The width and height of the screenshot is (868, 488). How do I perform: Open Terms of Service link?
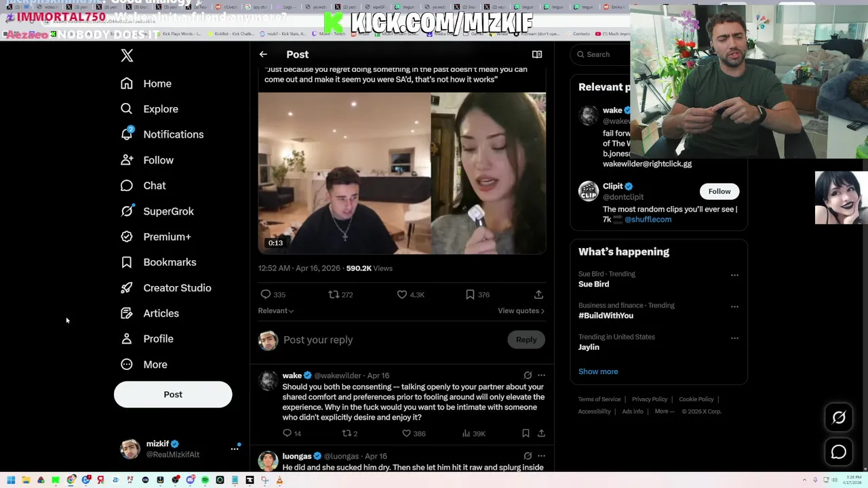click(599, 399)
